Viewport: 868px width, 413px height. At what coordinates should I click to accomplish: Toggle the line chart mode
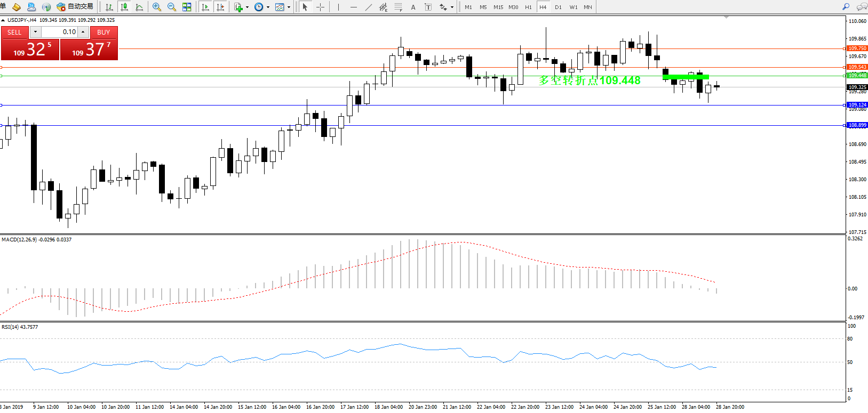point(139,7)
